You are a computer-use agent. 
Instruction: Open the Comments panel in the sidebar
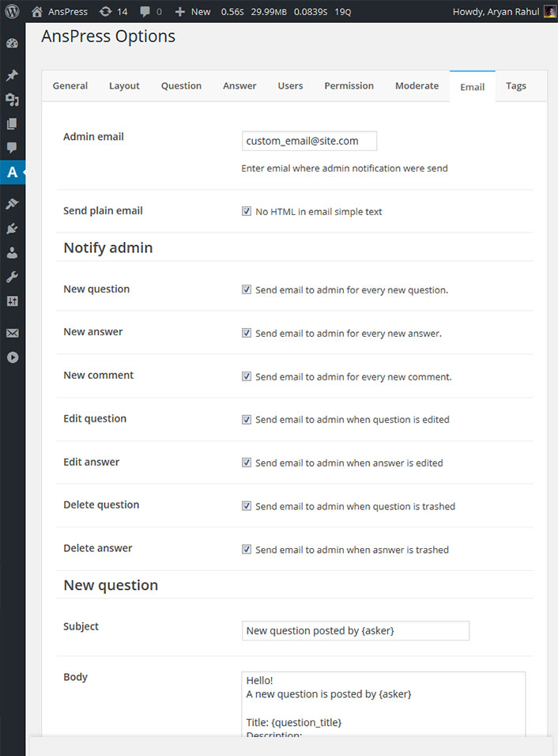point(12,148)
